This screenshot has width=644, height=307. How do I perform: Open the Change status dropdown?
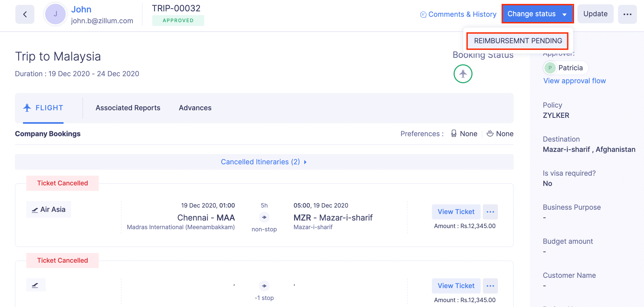(x=537, y=14)
